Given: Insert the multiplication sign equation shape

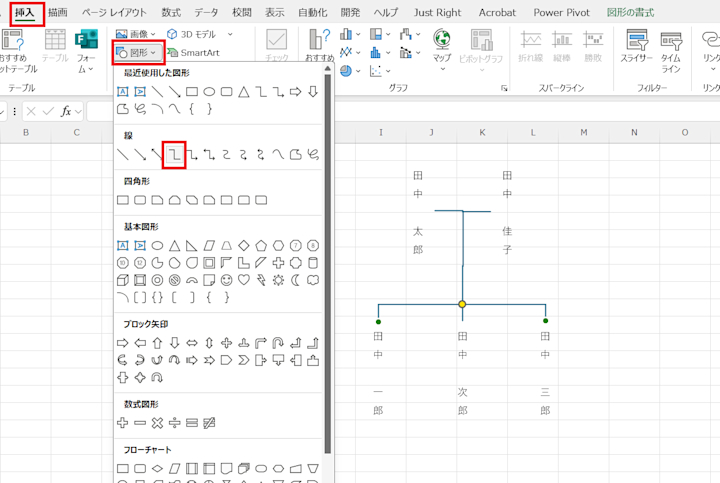Looking at the screenshot, I should pyautogui.click(x=157, y=423).
